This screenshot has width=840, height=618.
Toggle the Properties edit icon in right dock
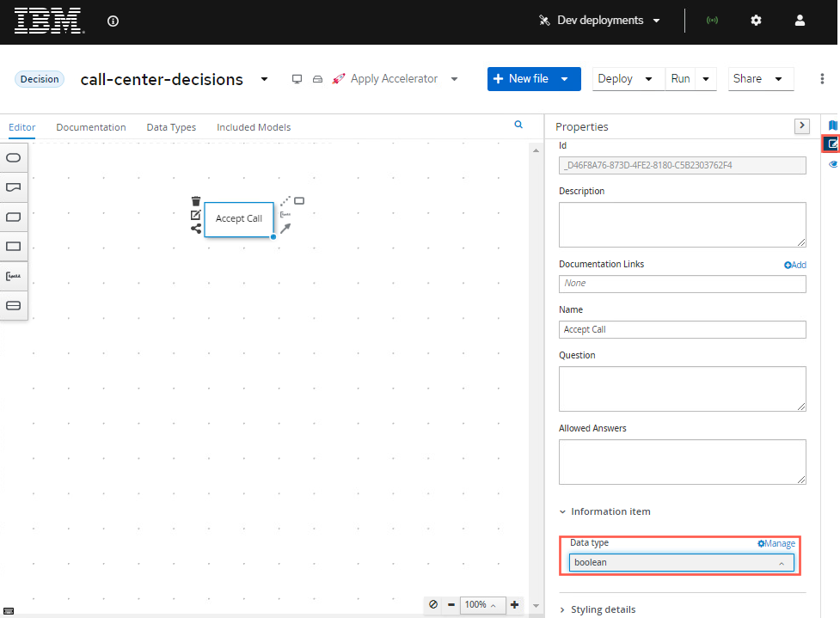point(832,144)
